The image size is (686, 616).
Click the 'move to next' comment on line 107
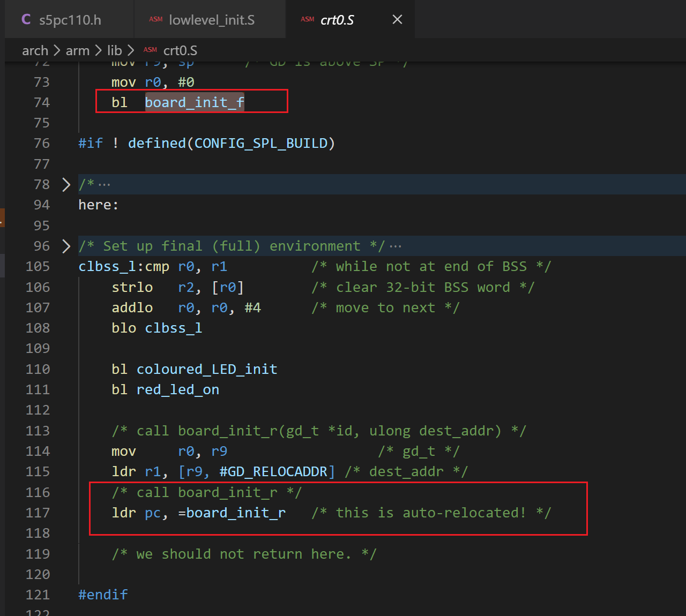(385, 307)
